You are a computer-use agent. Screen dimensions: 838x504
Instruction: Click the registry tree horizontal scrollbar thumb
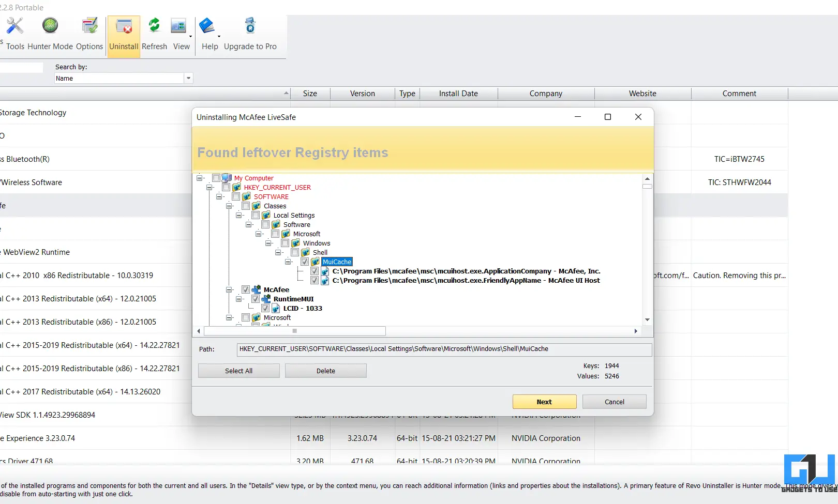pyautogui.click(x=295, y=331)
